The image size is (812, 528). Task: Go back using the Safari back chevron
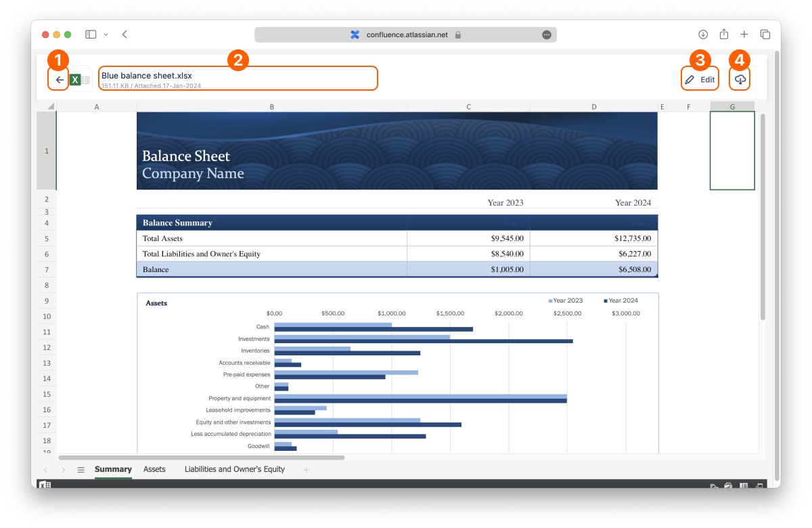click(x=125, y=35)
